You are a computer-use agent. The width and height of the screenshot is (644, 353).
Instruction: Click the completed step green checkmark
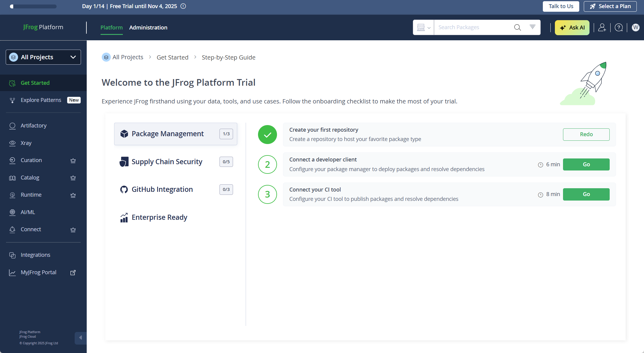[267, 134]
